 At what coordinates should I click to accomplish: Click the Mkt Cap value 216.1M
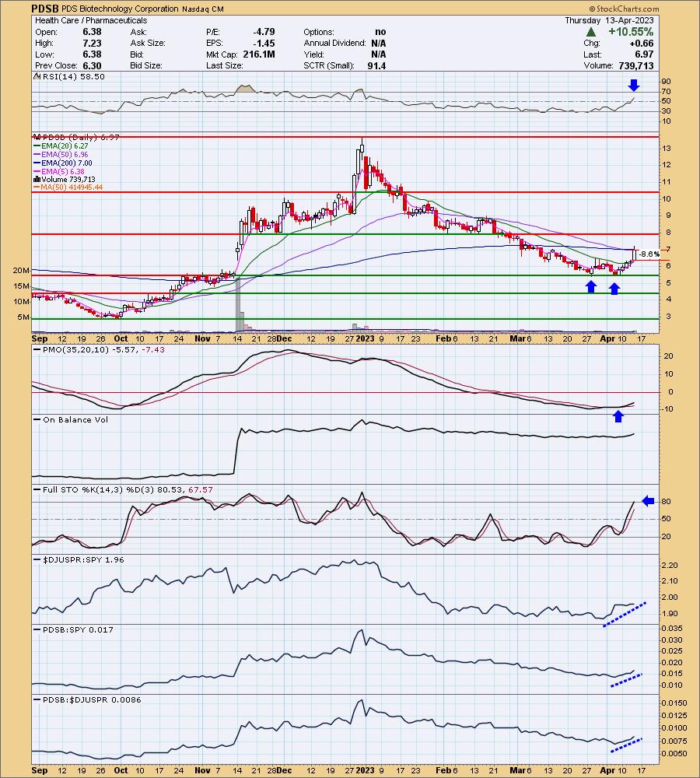click(x=259, y=54)
